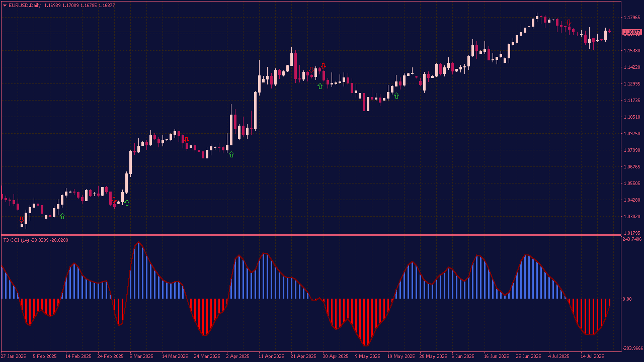
Task: Click the green buy arrow in early April 2025
Action: 231,154
